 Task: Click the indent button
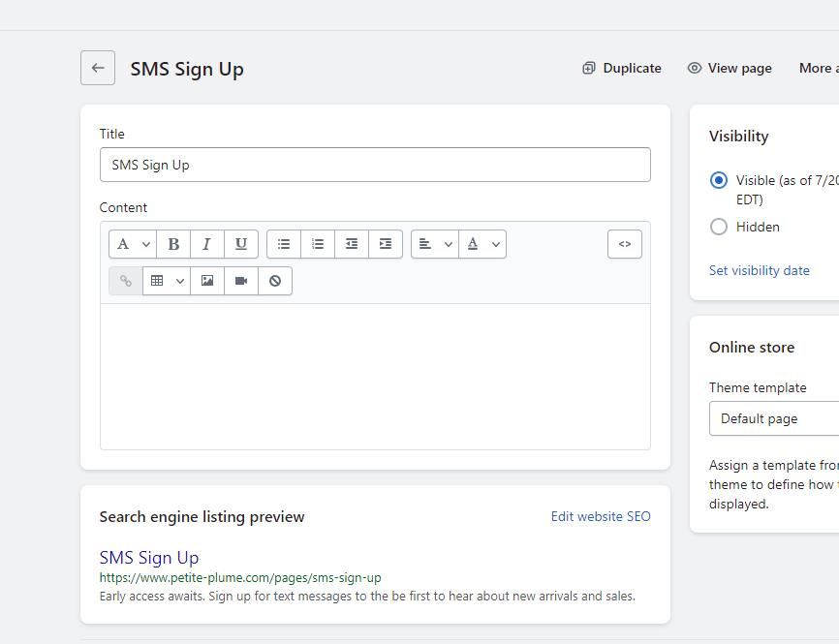coord(386,244)
